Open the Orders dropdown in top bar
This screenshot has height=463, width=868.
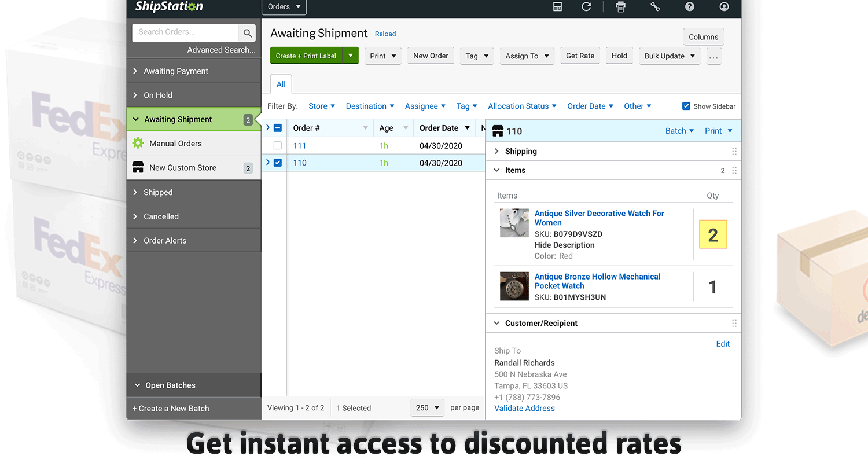(x=284, y=7)
